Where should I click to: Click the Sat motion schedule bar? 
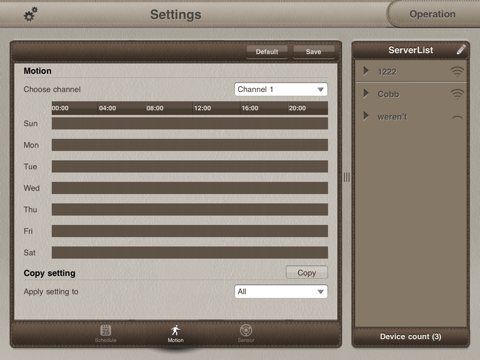(x=190, y=252)
